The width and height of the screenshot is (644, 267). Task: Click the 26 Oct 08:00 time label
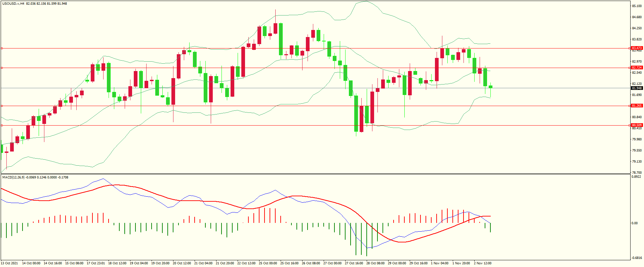(311, 263)
